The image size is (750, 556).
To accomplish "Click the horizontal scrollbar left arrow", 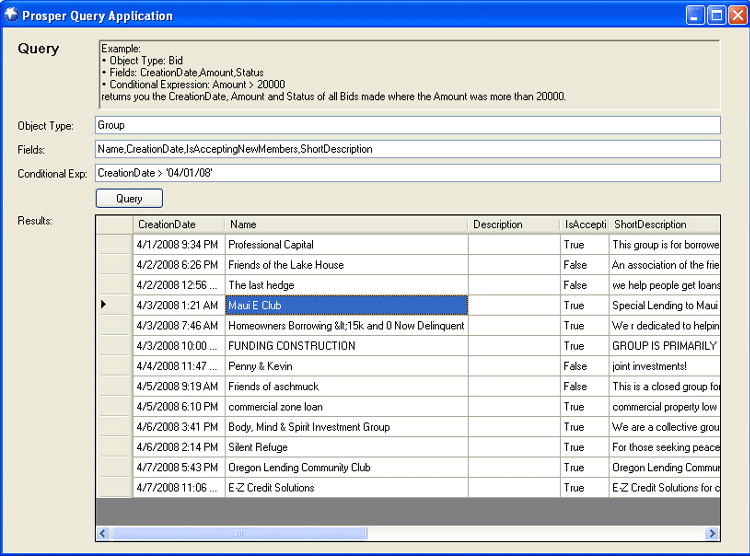I will [x=104, y=534].
